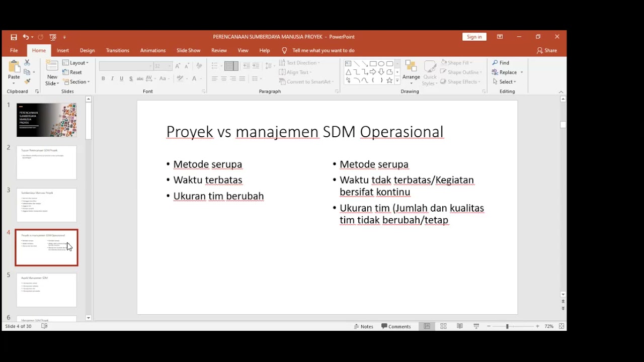Open the Arrange menu
This screenshot has width=644, height=362.
coord(411,73)
